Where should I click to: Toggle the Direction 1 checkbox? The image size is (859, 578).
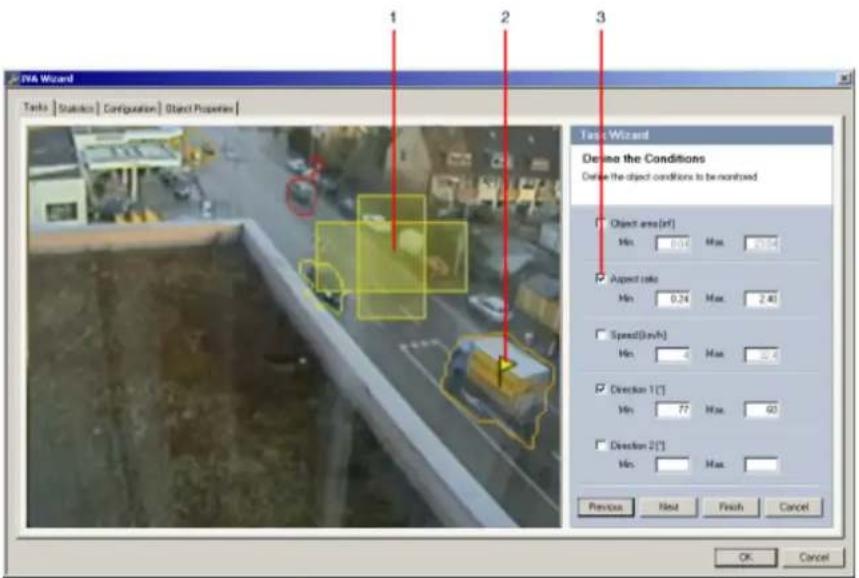point(601,389)
